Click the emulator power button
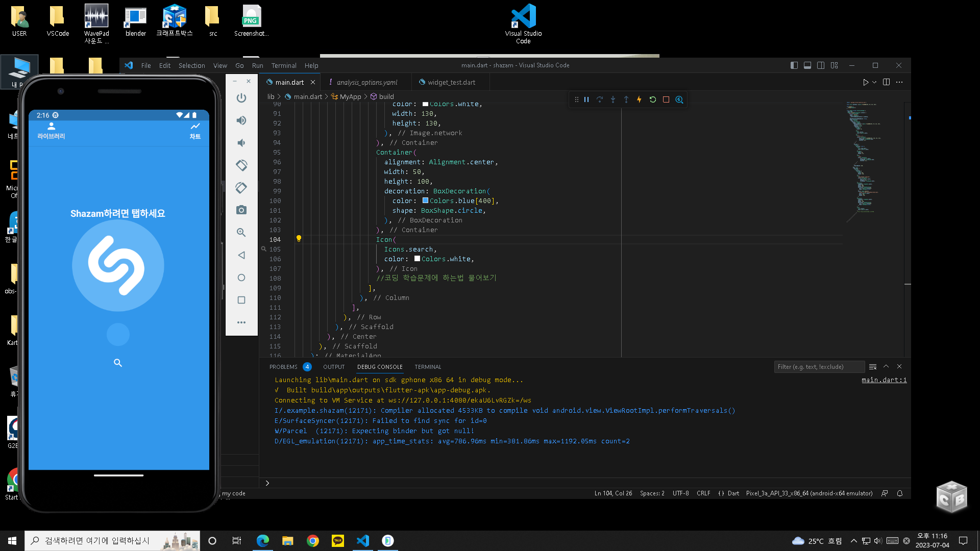 (241, 98)
